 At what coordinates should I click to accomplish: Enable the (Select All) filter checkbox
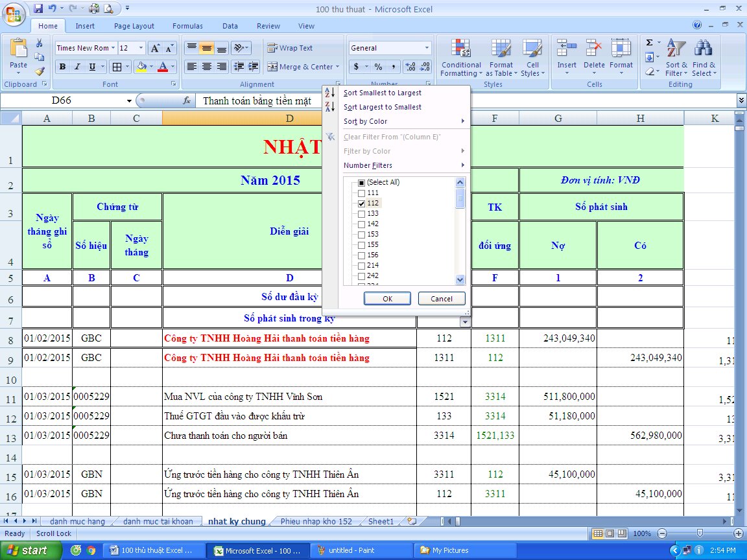coord(362,182)
